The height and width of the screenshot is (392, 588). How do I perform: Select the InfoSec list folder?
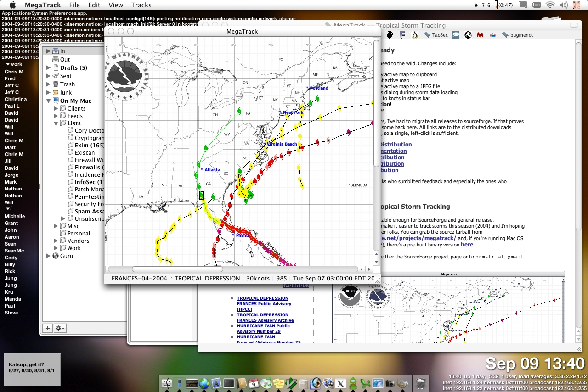(x=86, y=182)
